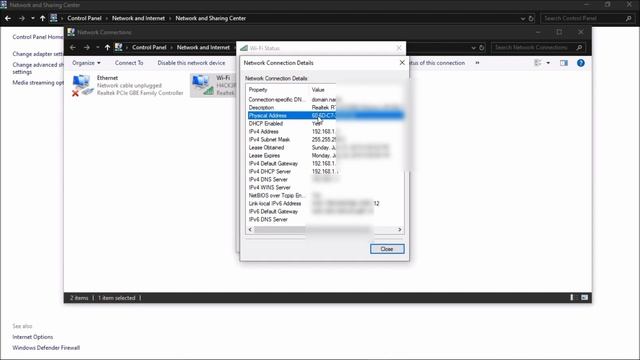640x360 pixels.
Task: Click the details list horizontal scrollbar thumb
Action: coord(312,230)
